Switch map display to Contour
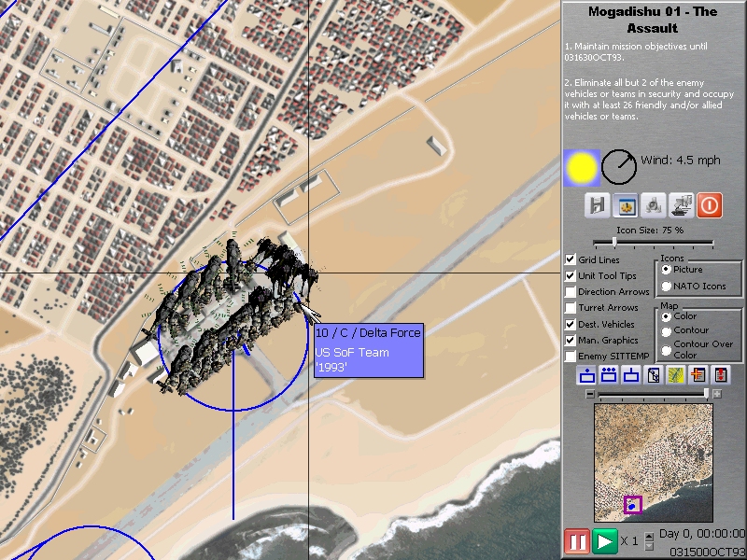 coord(667,330)
